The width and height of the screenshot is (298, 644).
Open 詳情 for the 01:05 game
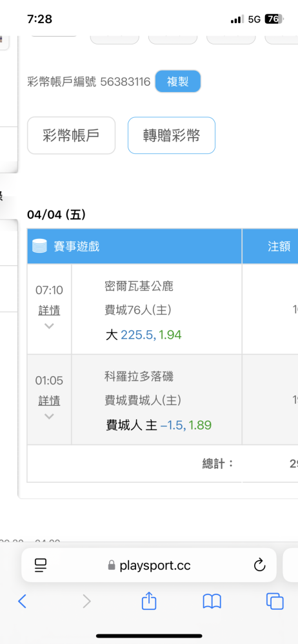(x=50, y=401)
